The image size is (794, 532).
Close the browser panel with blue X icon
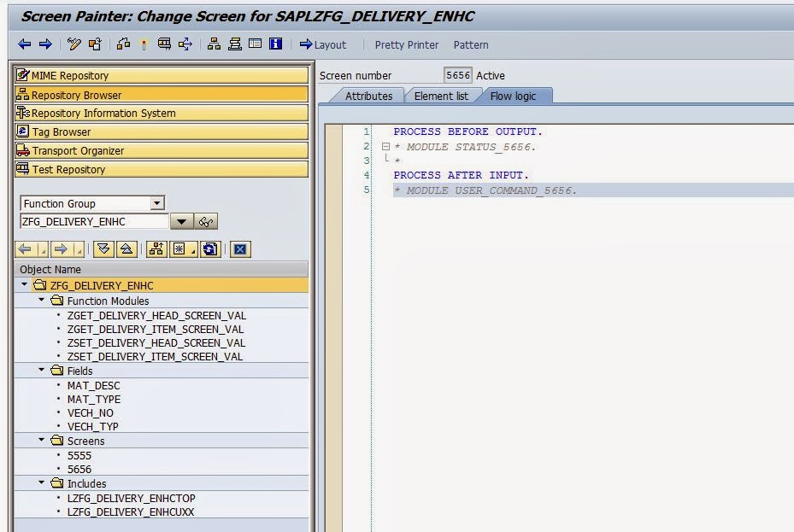(239, 248)
